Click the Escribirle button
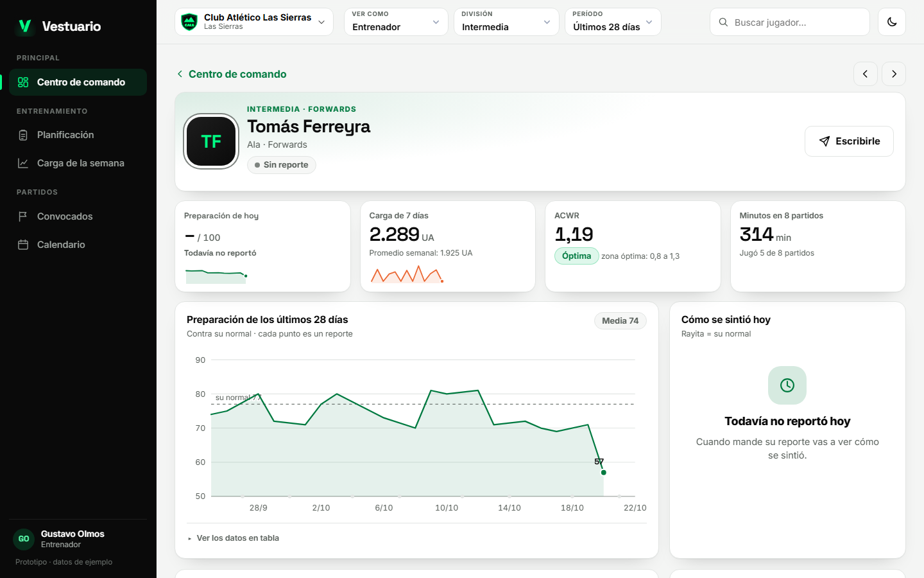This screenshot has height=578, width=924. tap(849, 141)
